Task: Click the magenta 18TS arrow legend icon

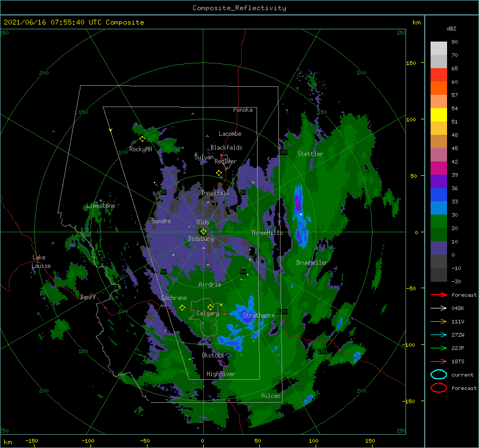Action: (439, 362)
